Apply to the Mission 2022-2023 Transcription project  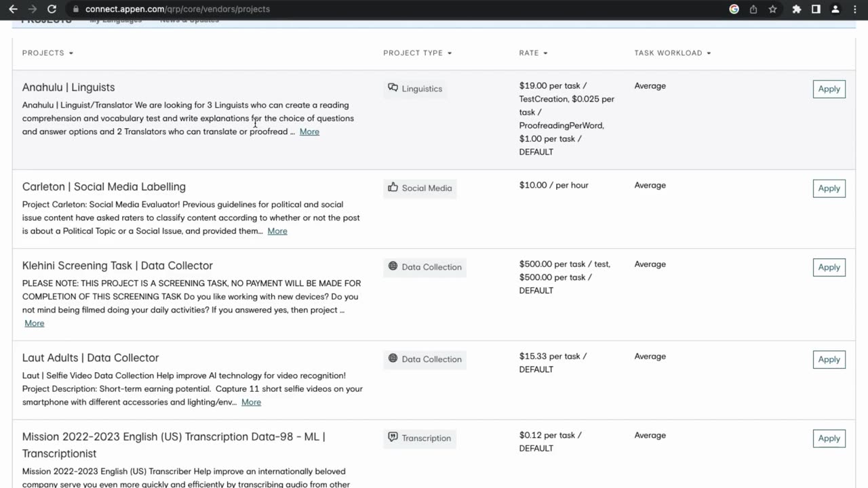829,439
